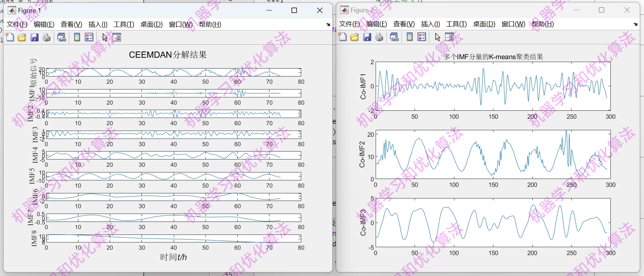Image resolution: width=644 pixels, height=276 pixels.
Task: Enable Edit Plot arrow tool in Figure 1
Action: coord(105,37)
